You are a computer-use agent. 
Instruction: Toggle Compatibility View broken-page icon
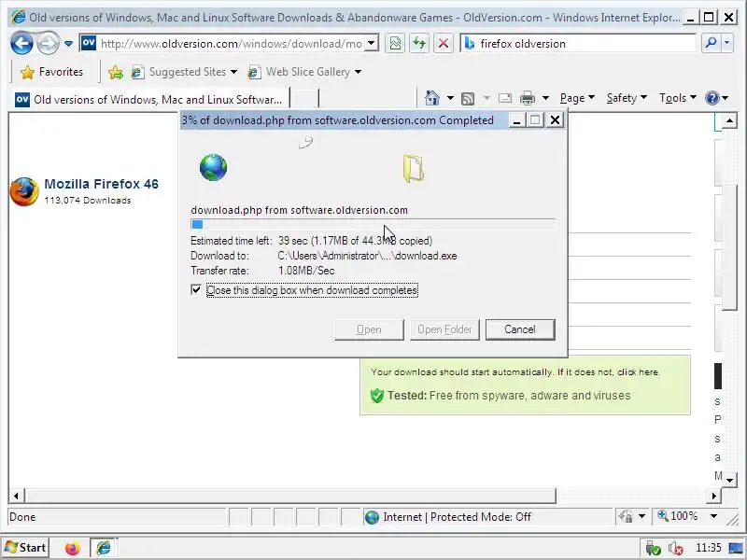(x=395, y=44)
